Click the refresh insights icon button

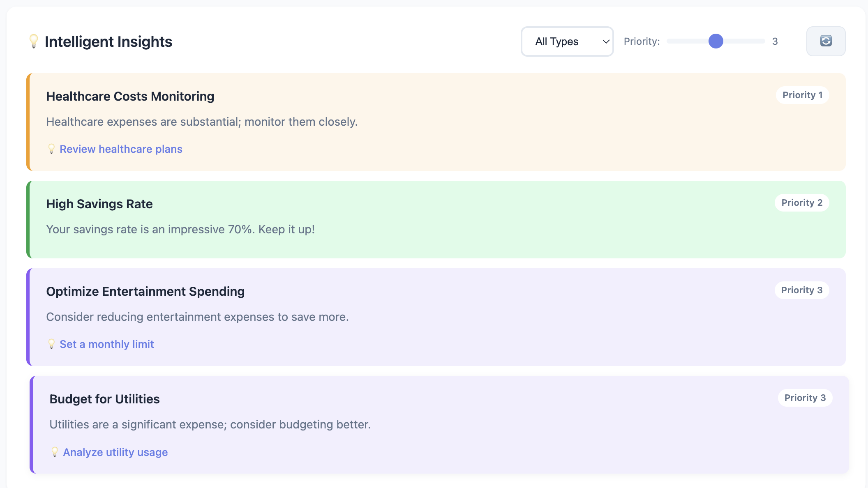coord(826,41)
